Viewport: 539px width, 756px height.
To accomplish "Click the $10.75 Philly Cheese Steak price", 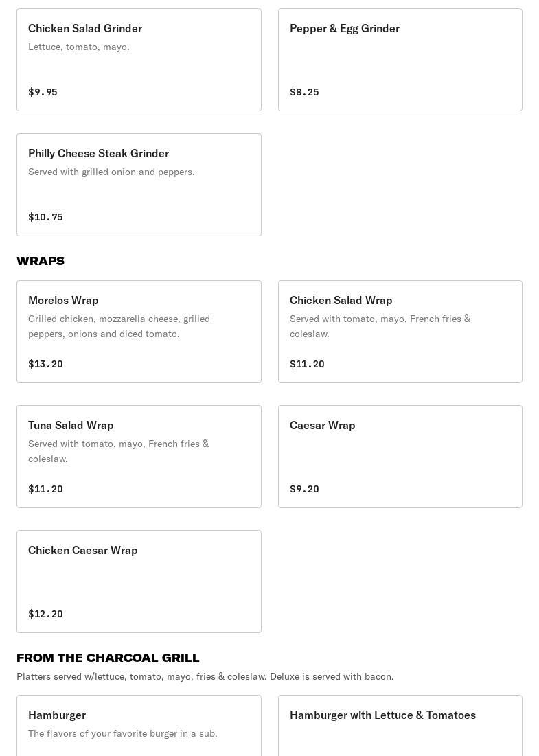I will coord(45,217).
